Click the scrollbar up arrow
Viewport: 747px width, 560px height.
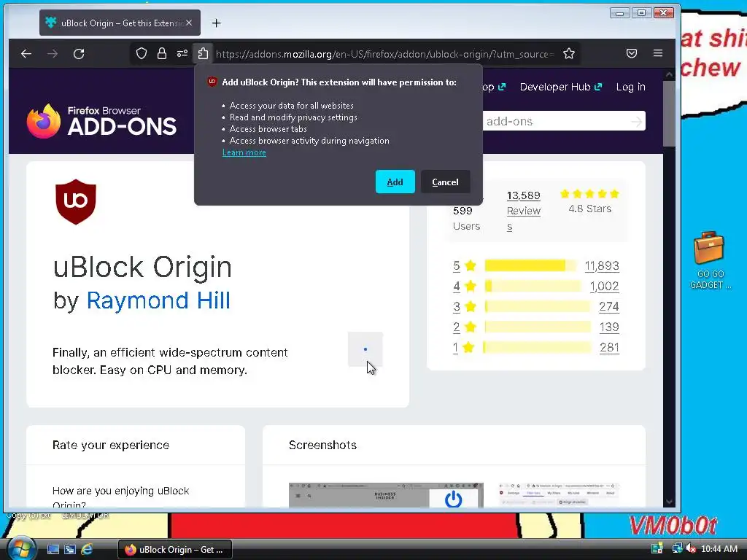669,75
